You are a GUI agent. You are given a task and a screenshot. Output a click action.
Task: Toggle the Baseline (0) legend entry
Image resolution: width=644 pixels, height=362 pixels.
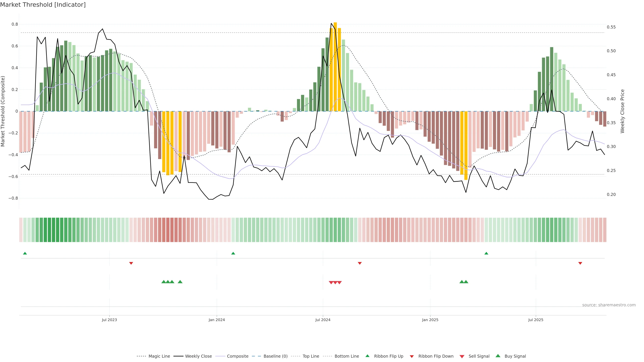click(x=276, y=356)
